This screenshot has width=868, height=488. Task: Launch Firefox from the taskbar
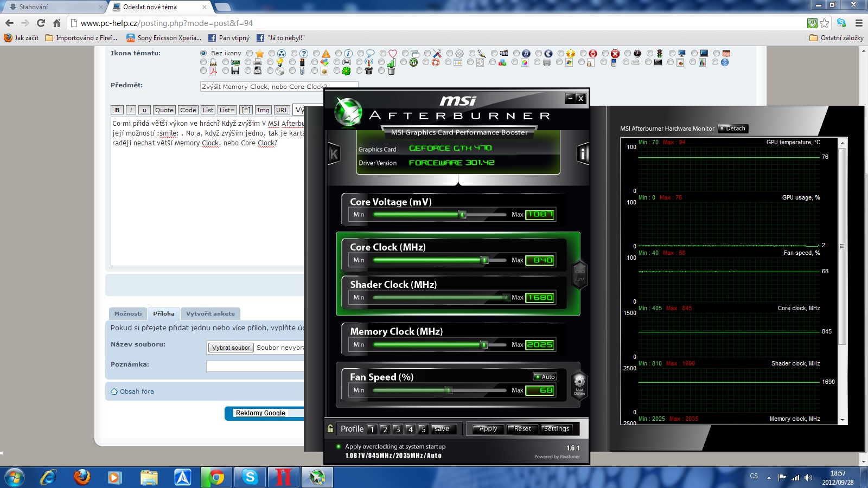[x=82, y=478]
